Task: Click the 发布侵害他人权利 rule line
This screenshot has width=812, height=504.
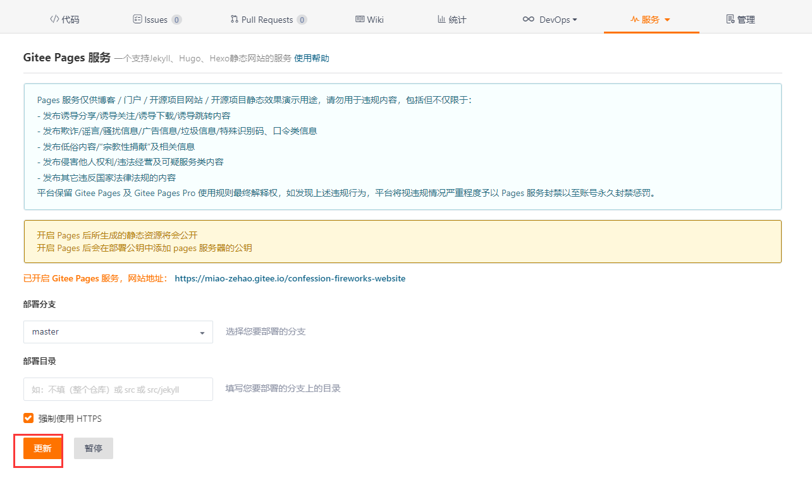Action: (130, 162)
